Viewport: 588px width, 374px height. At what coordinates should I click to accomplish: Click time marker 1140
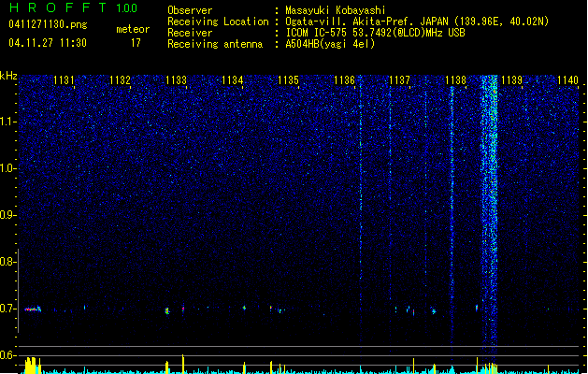coord(567,80)
